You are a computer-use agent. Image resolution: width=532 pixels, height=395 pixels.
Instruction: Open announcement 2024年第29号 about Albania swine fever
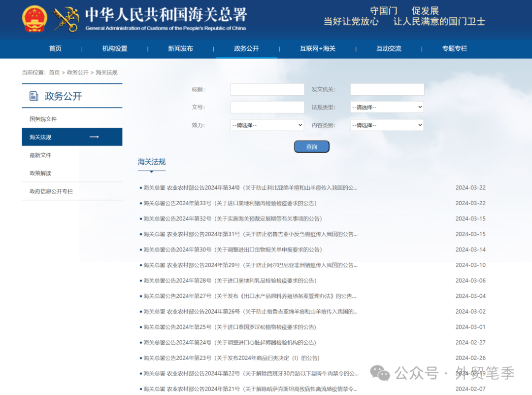click(x=250, y=265)
